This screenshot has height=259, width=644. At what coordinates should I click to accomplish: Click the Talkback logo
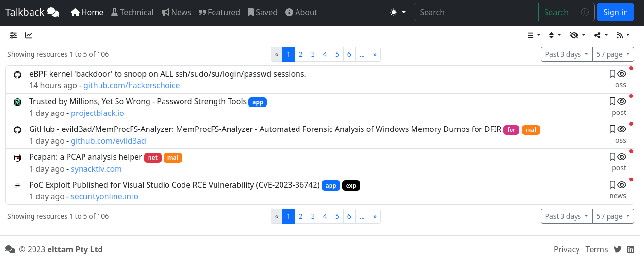pos(33,12)
